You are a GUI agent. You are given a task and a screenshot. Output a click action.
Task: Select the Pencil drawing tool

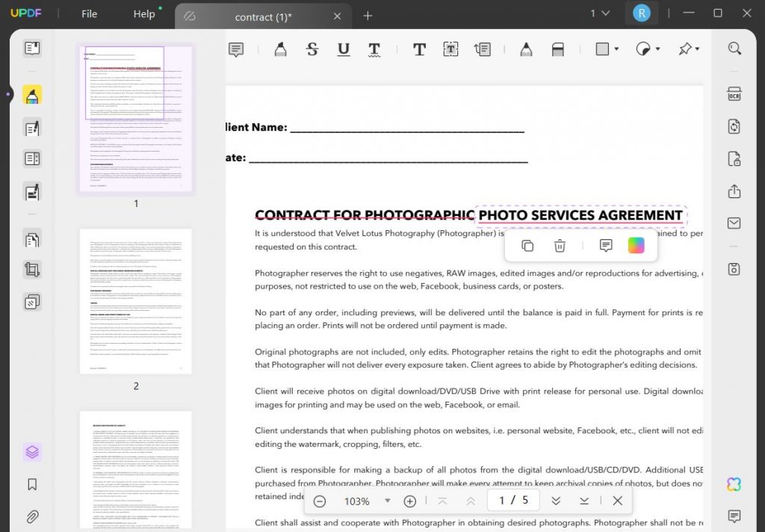(526, 49)
